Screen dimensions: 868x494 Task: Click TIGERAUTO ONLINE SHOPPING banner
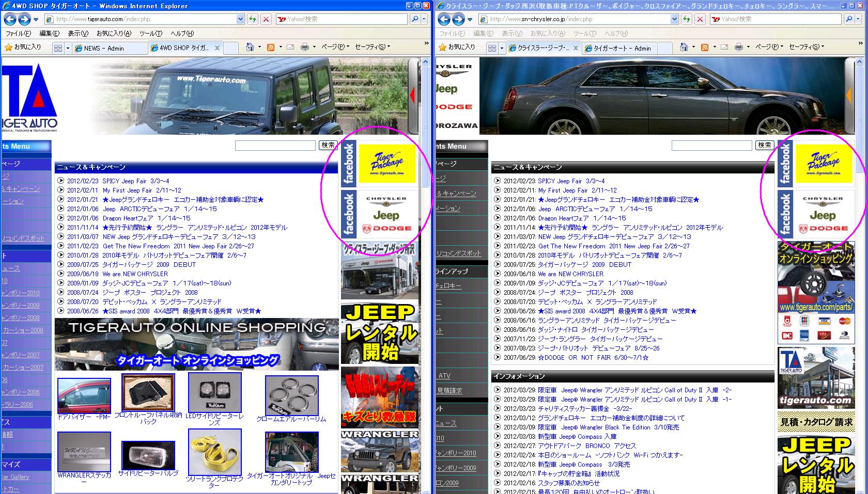click(196, 344)
